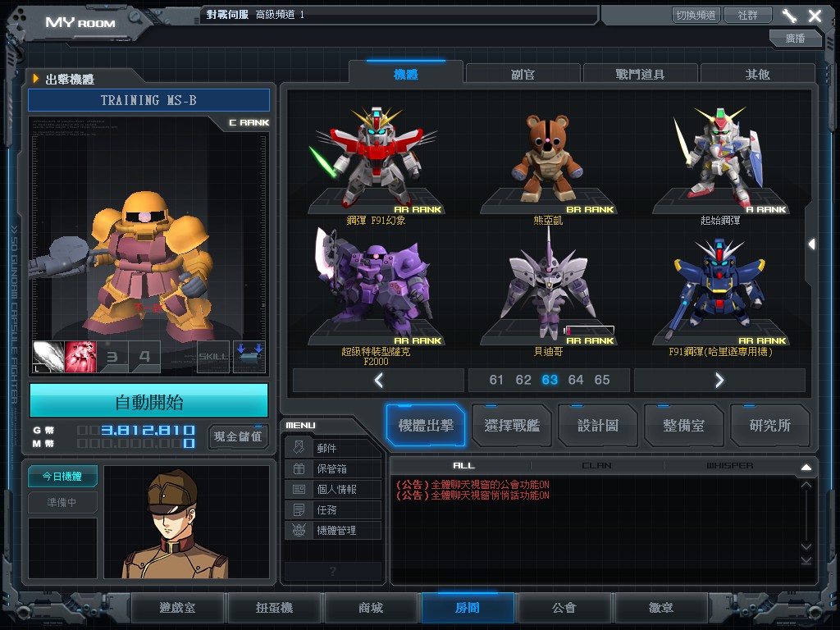Click the 廣播 broadcast button

[x=795, y=38]
